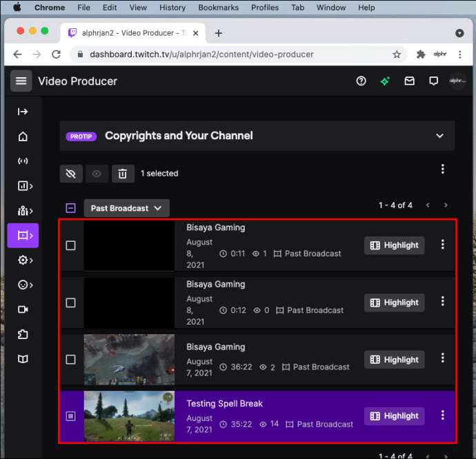Expand the Copyrights and Your Channel banner
The image size is (476, 459).
[439, 136]
